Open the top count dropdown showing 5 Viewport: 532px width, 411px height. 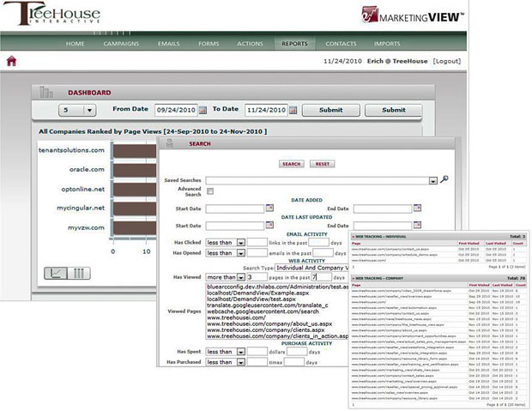coord(77,110)
